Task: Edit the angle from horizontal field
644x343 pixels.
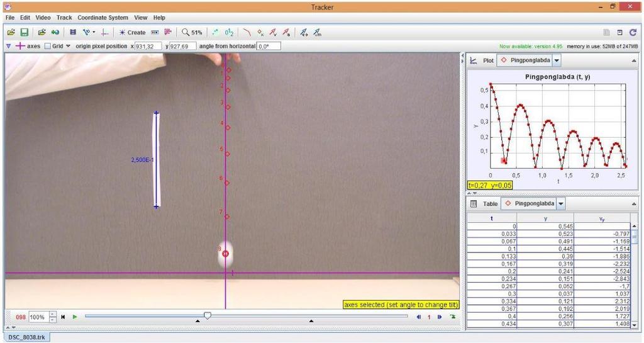Action: 269,46
